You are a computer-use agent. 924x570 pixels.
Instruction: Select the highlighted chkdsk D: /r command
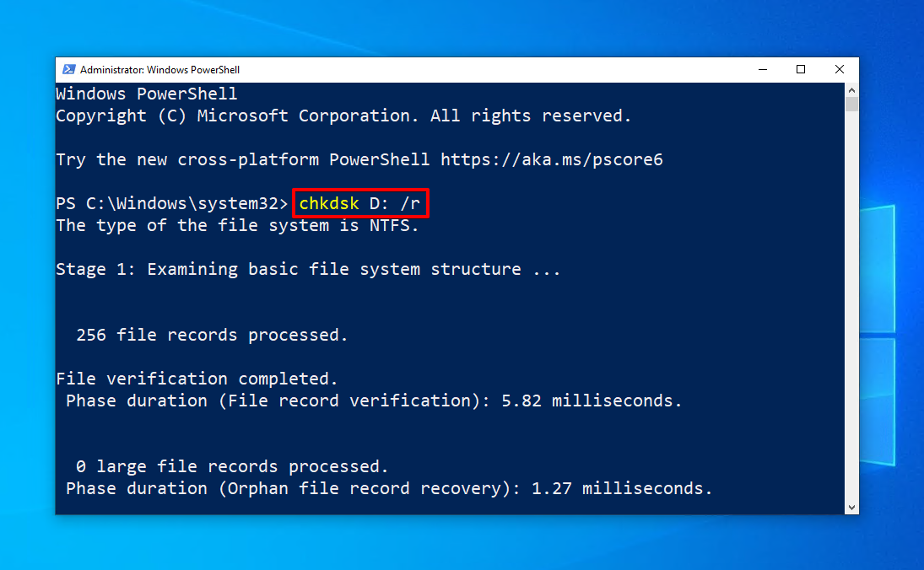(x=359, y=202)
